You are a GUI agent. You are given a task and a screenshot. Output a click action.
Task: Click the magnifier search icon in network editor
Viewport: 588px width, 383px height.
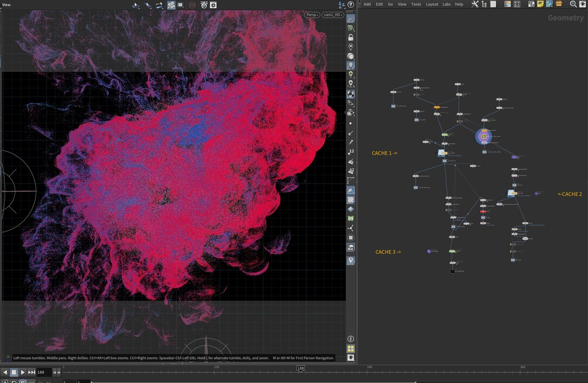click(573, 4)
